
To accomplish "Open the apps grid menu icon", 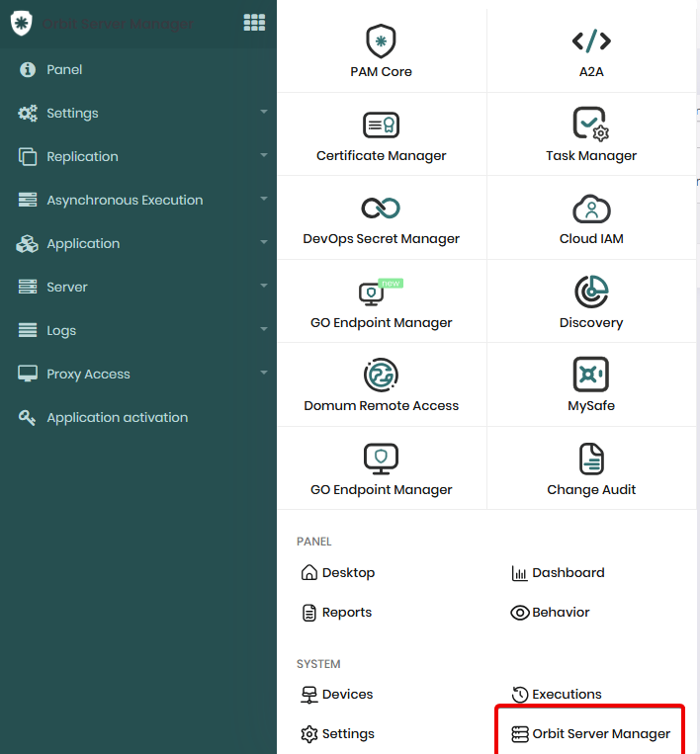I will [254, 23].
